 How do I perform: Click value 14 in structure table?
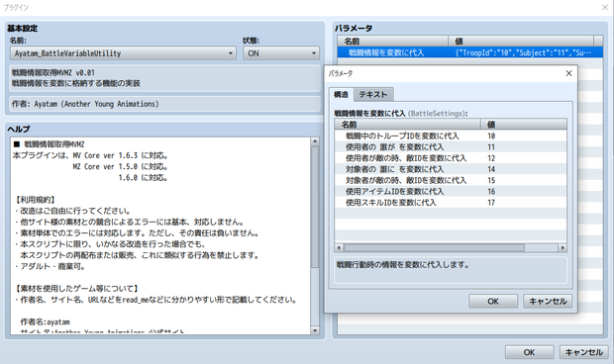click(x=491, y=169)
